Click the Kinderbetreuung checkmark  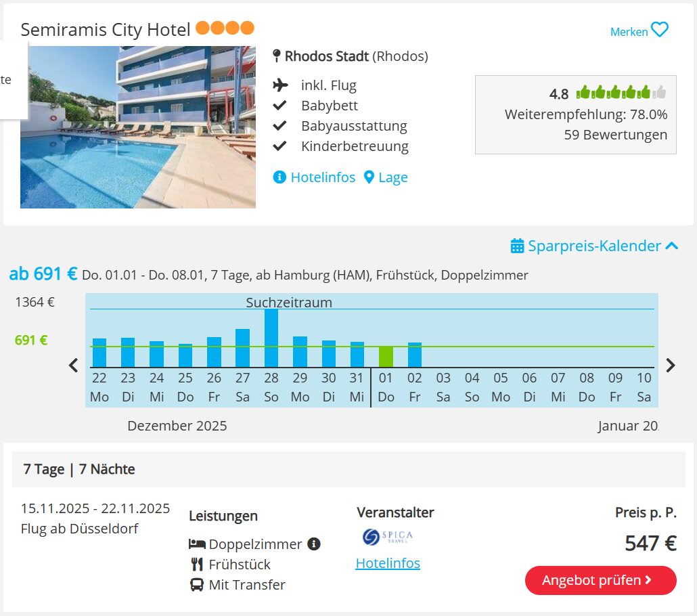pos(279,146)
